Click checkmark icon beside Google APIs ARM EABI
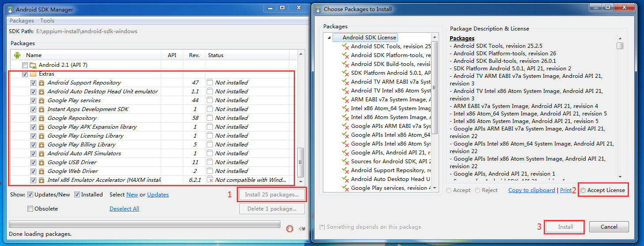Viewport: 644px width, 246px height. point(345,126)
